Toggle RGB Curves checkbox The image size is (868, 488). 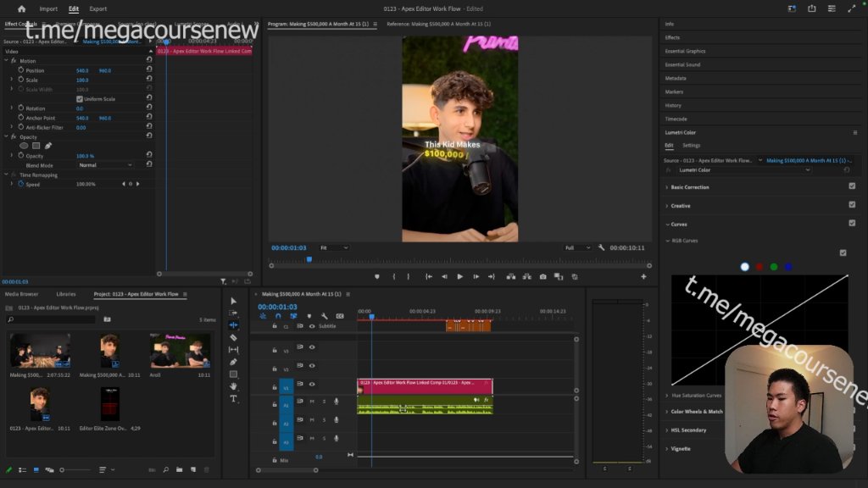pyautogui.click(x=843, y=252)
